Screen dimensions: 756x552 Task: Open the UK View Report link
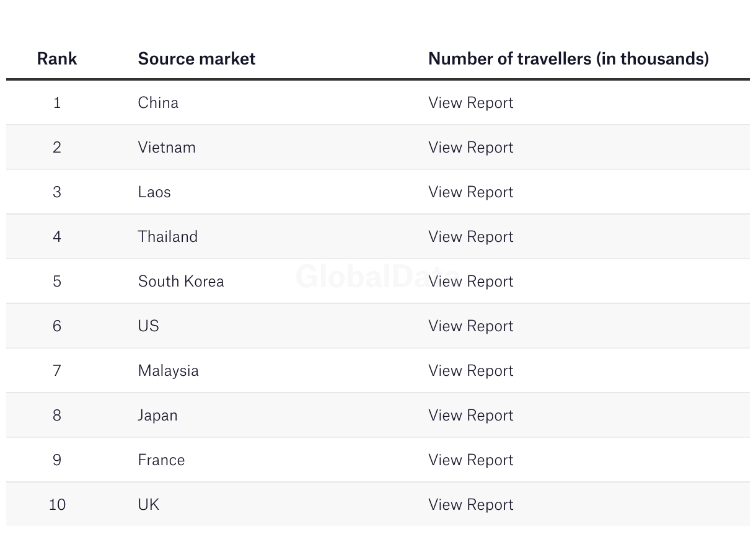pos(470,505)
